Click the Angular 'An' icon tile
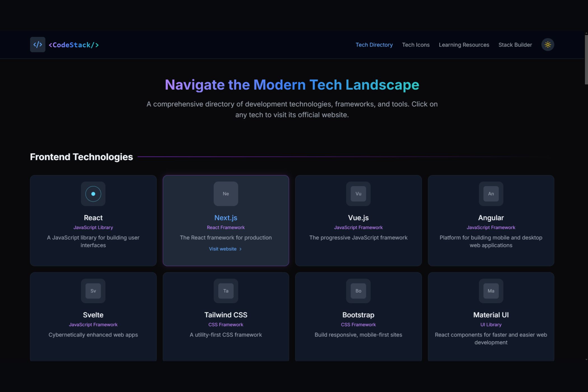588x392 pixels. [x=491, y=194]
